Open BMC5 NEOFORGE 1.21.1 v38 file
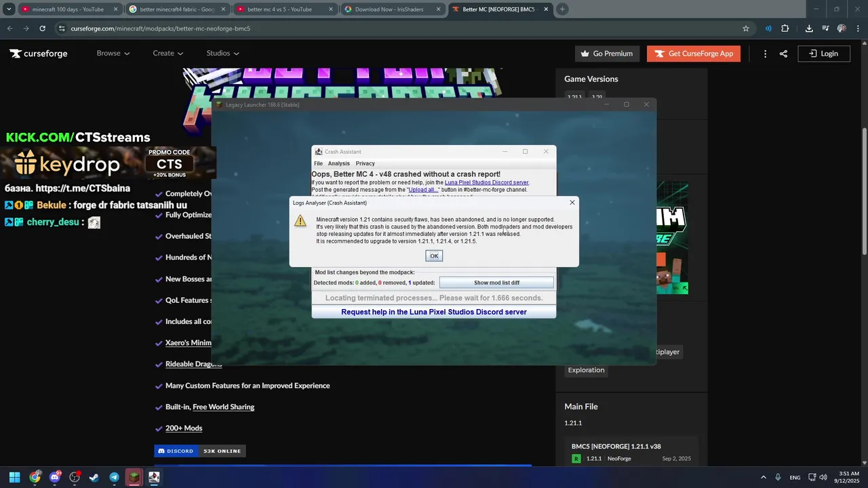Screen dimensions: 868x488 click(616, 446)
